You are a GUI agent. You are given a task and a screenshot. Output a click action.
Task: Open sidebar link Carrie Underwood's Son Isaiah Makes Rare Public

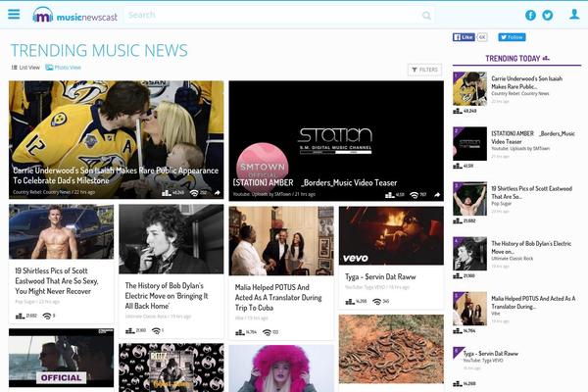(x=526, y=82)
